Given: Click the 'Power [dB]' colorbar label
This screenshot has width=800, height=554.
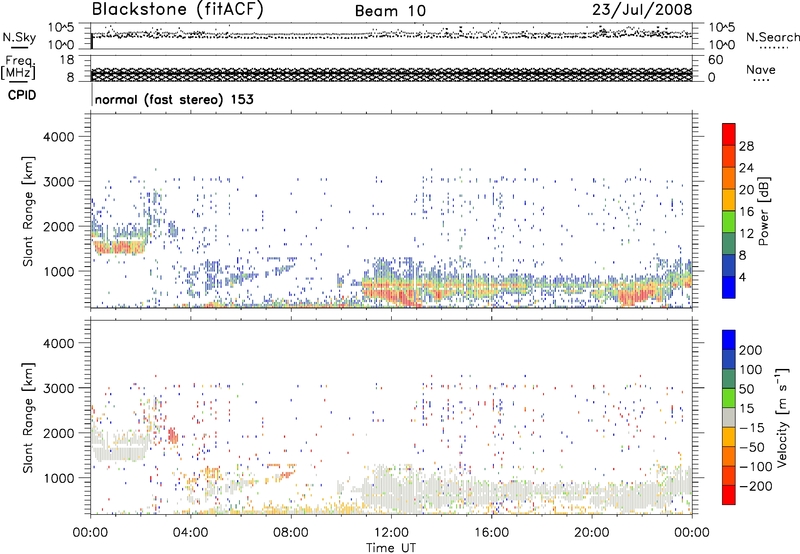Looking at the screenshot, I should 763,211.
